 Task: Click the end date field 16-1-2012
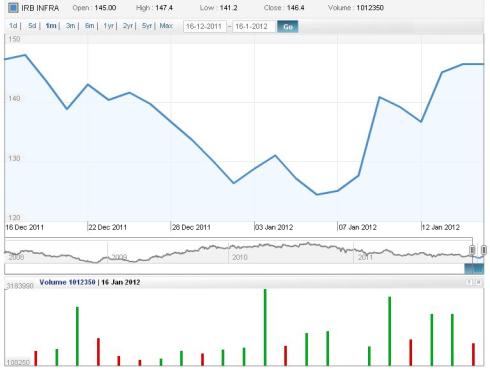(254, 27)
